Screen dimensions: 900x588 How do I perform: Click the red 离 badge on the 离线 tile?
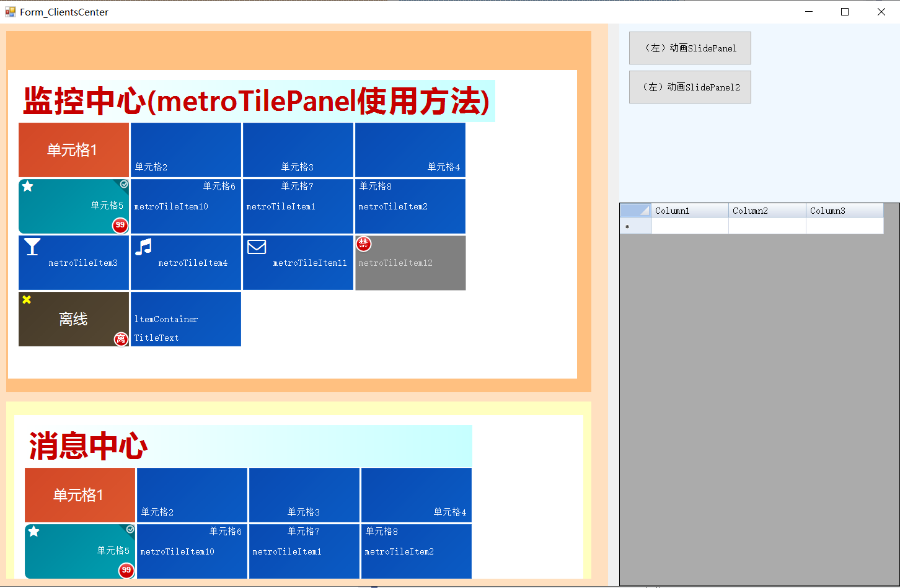click(121, 340)
